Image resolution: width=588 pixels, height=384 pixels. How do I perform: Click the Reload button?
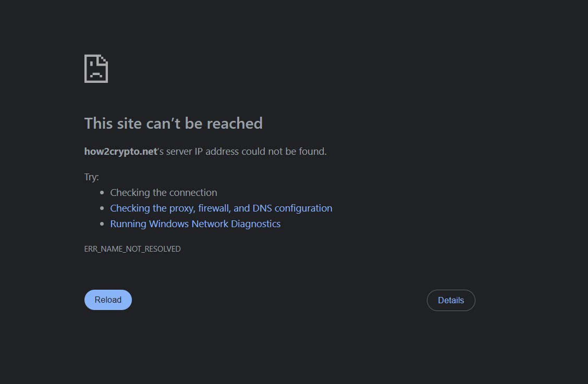point(108,300)
